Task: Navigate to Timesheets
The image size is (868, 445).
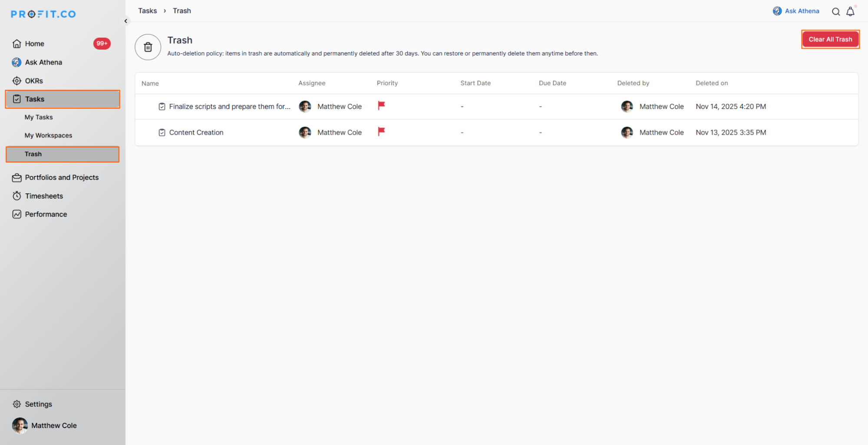Action: pos(44,196)
